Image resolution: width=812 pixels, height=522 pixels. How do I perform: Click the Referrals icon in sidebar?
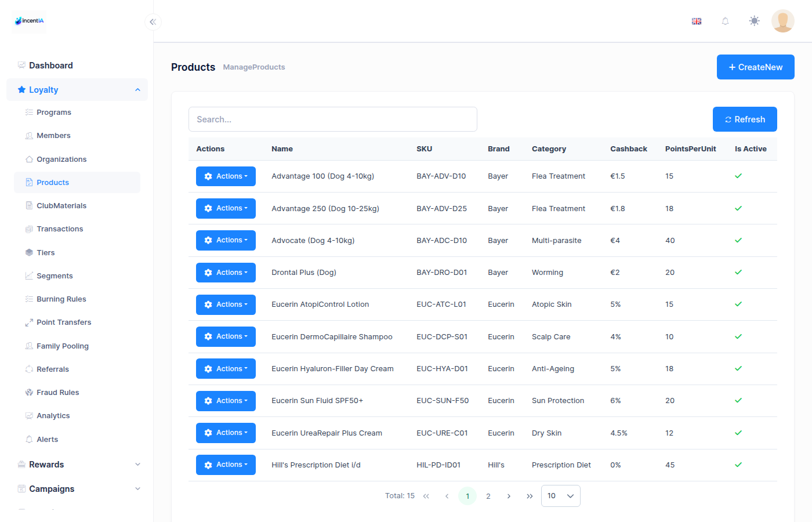pos(29,369)
